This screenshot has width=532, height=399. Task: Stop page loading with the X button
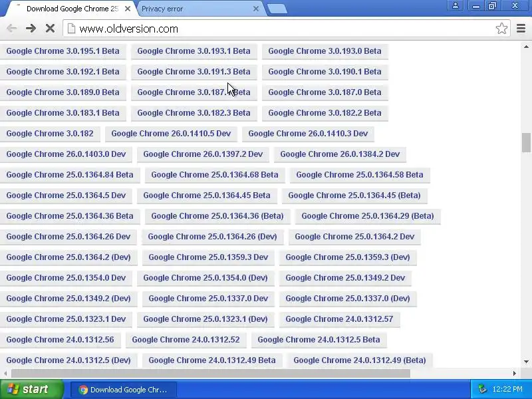pyautogui.click(x=51, y=28)
